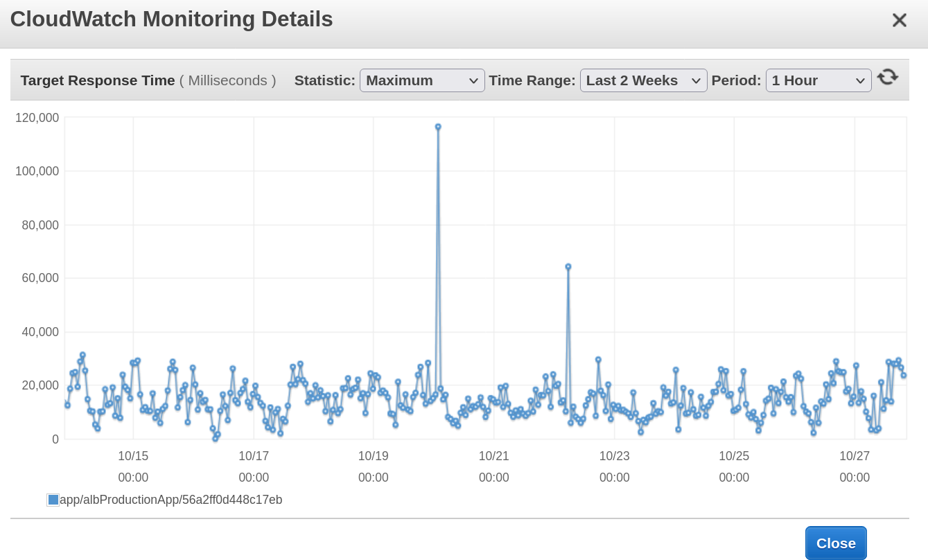Expand the Period dropdown showing 1 Hour
Screen dimensions: 928x560
point(818,80)
